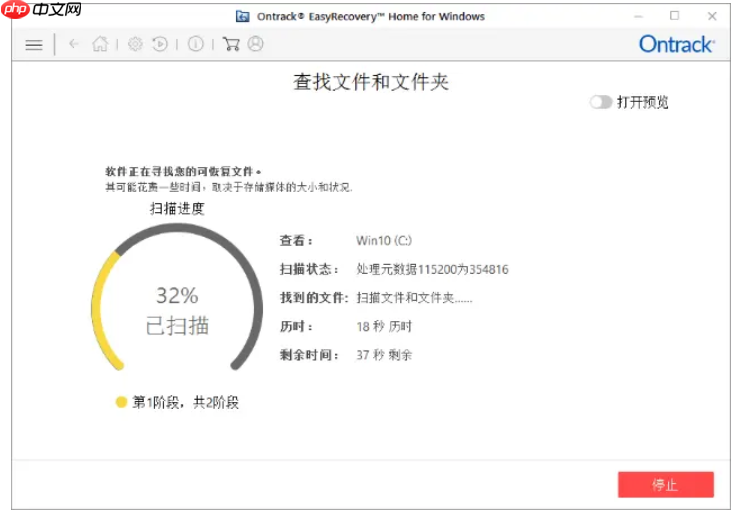Click the 第1阶段，共2阶段 text
This screenshot has height=516, width=740.
pos(185,402)
